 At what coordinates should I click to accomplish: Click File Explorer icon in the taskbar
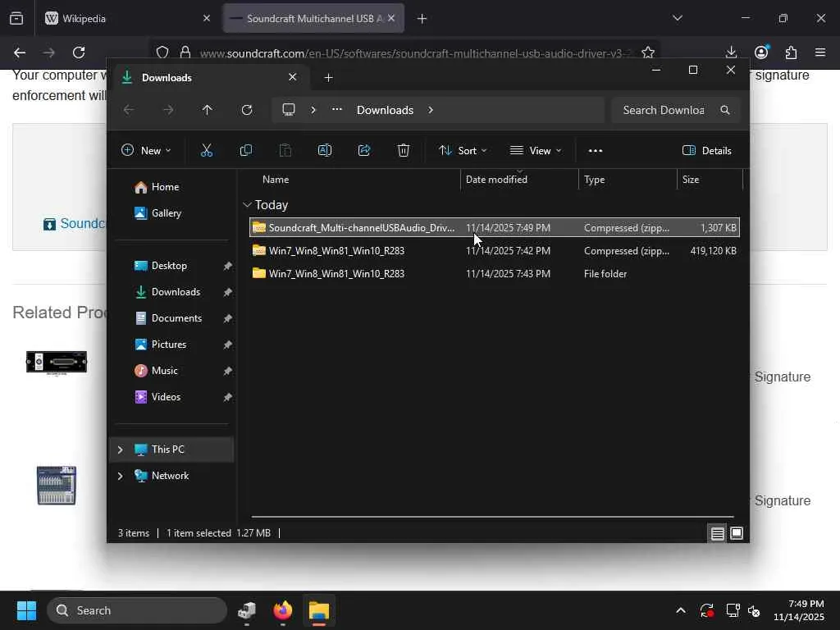click(319, 610)
